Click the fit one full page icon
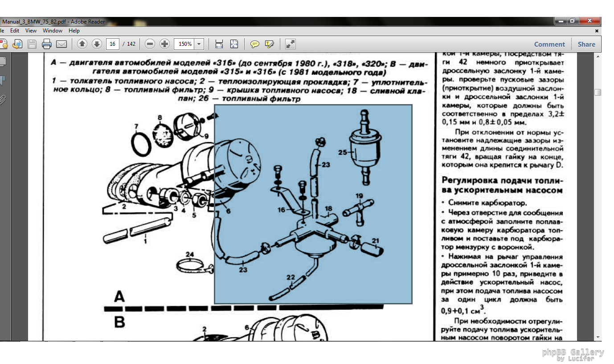This screenshot has height=364, width=614. click(234, 44)
